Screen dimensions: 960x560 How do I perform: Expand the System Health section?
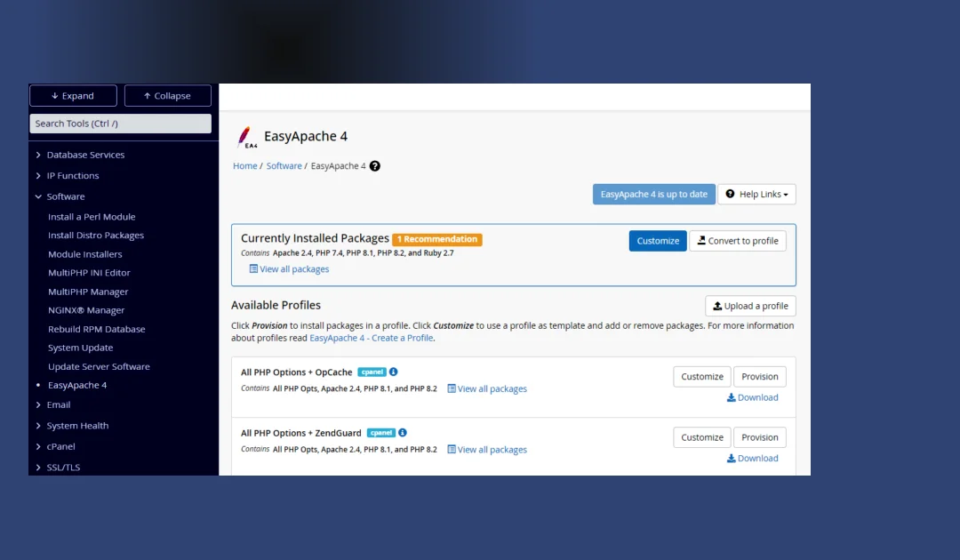coord(77,426)
